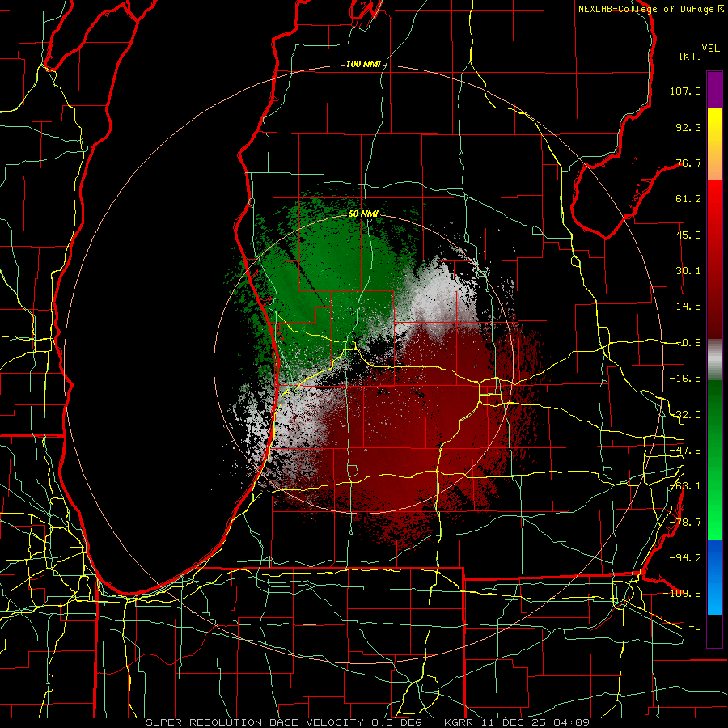Viewport: 728px width, 728px height.
Task: Click the bright green segment of the color bar
Action: 714,460
